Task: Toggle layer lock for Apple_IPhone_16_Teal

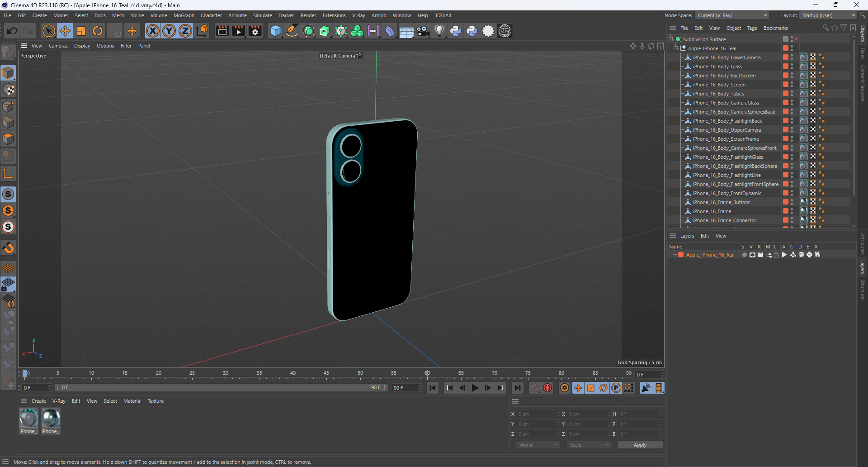Action: [776, 255]
